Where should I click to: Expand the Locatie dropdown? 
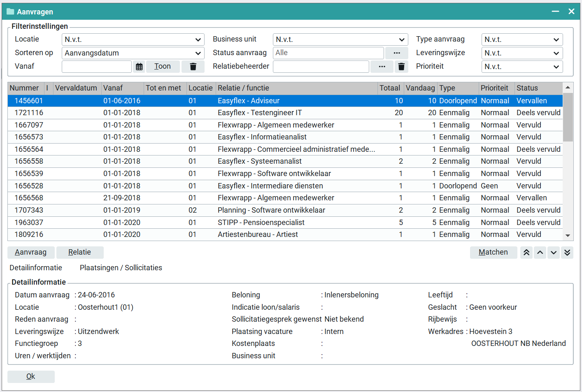(133, 39)
